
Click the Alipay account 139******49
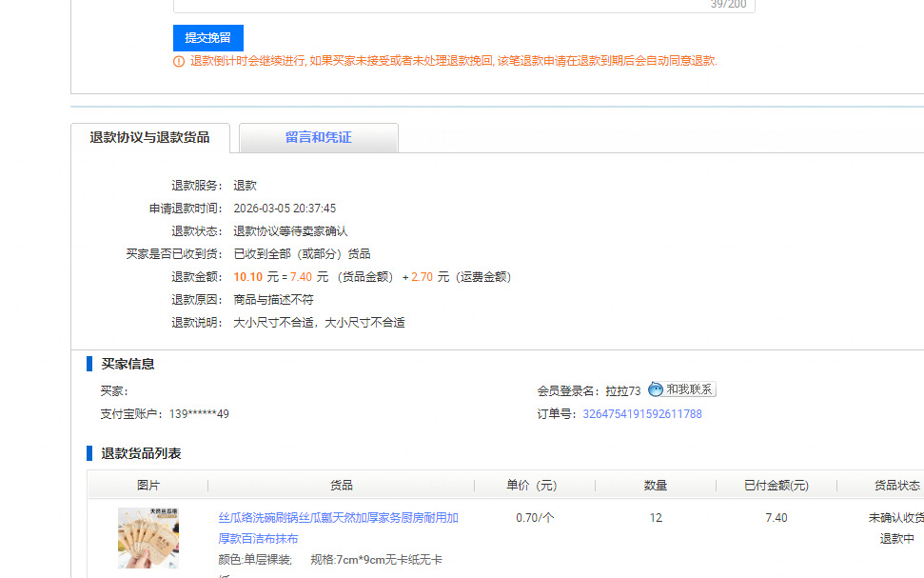(199, 414)
